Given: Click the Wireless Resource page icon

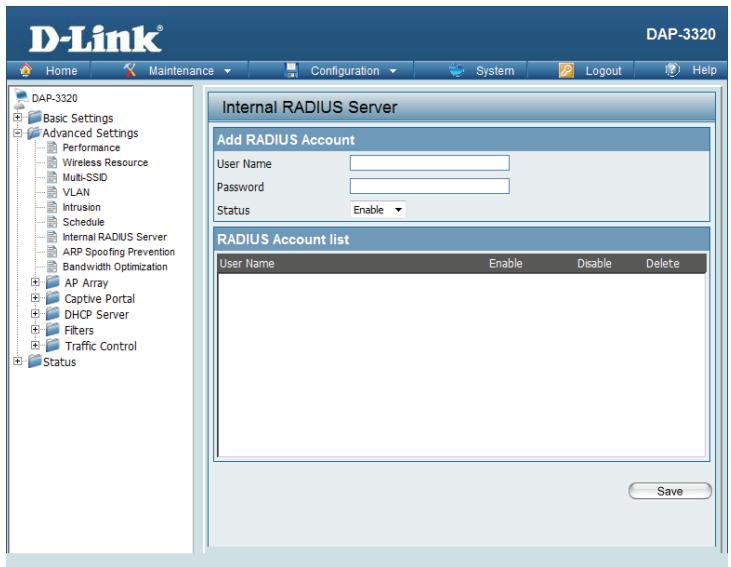Looking at the screenshot, I should tap(52, 163).
